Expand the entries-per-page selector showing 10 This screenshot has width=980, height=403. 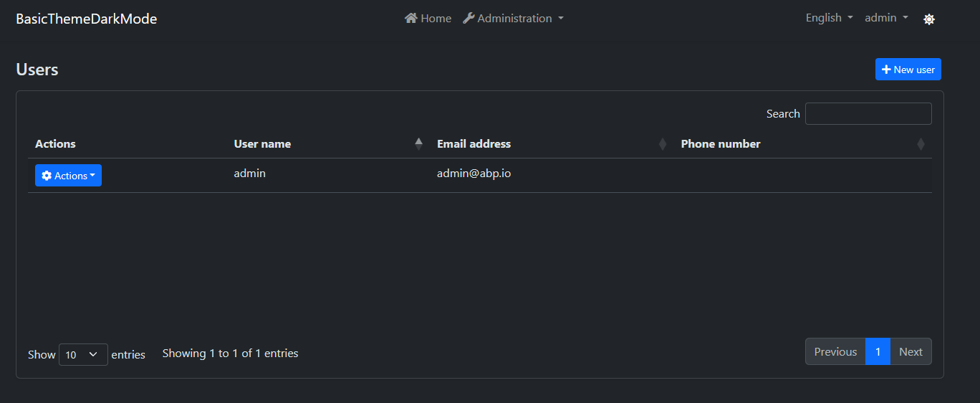tap(83, 354)
